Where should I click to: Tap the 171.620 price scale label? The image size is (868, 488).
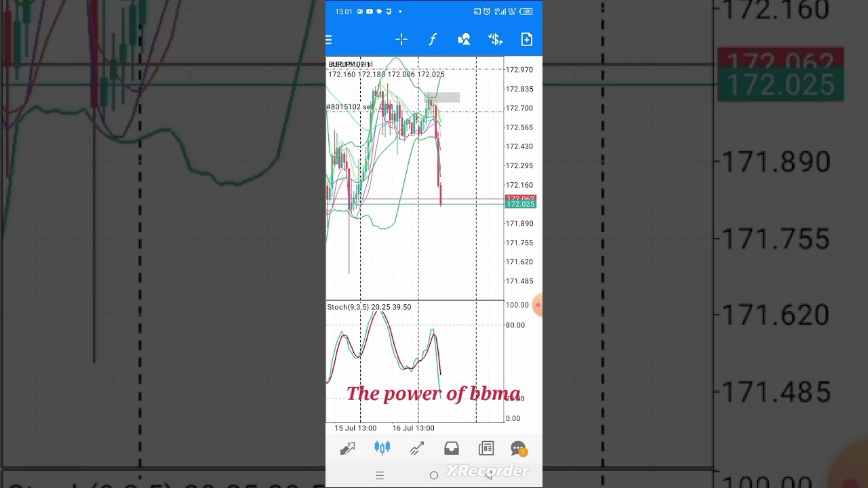pos(519,262)
